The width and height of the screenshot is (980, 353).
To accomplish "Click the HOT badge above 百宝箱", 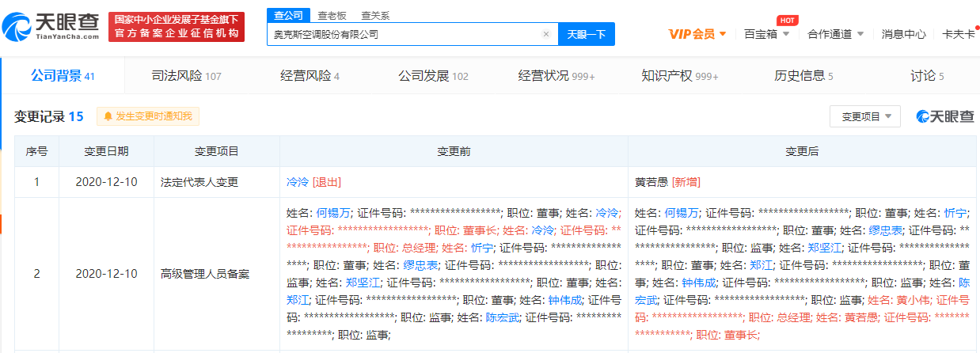I will point(786,20).
